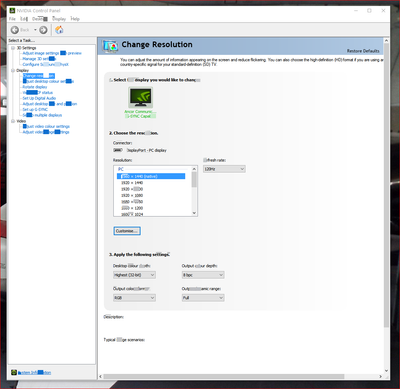
Task: Open Adjust video colour settings
Action: [46, 126]
